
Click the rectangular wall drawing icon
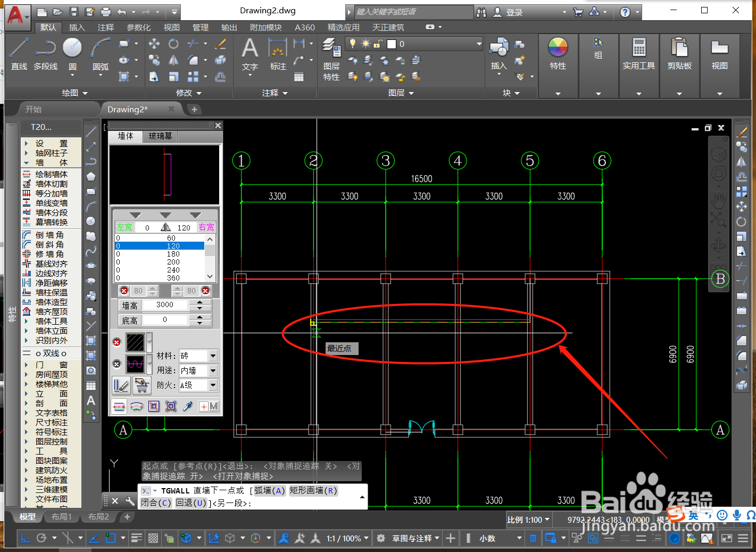click(154, 407)
